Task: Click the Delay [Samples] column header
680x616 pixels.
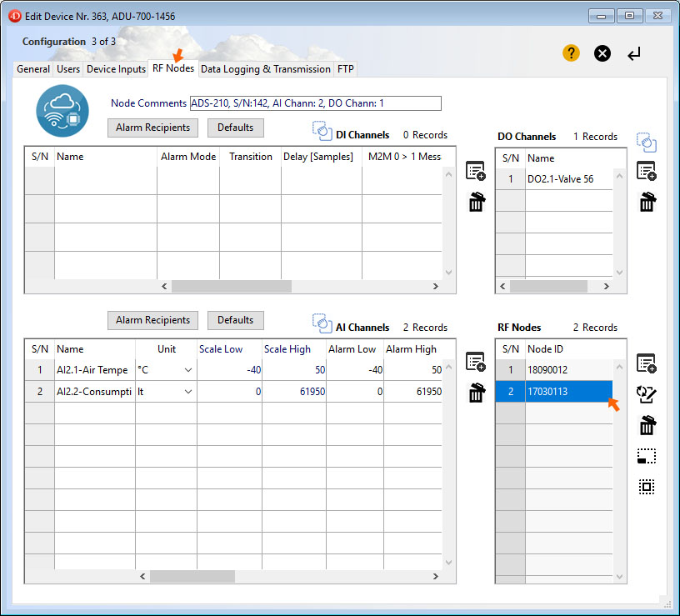Action: (x=321, y=157)
